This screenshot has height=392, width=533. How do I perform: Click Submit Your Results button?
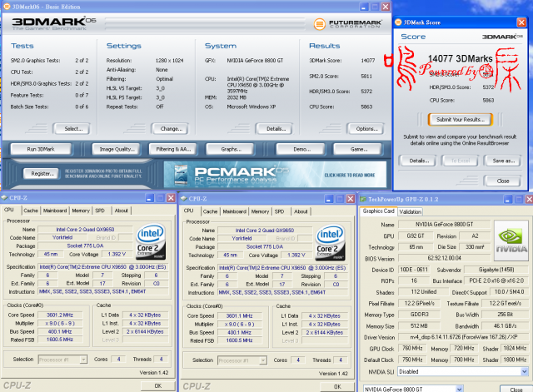461,120
